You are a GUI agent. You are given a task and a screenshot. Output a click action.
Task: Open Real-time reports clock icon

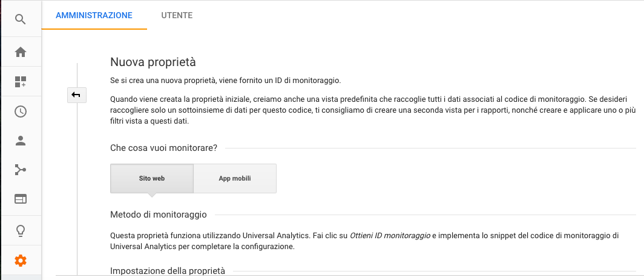[x=21, y=112]
